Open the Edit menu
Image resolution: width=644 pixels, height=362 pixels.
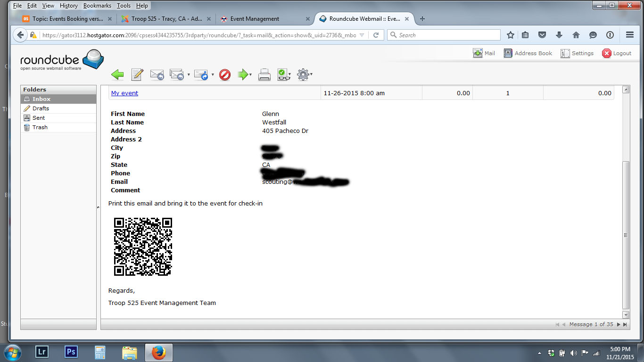pos(32,6)
